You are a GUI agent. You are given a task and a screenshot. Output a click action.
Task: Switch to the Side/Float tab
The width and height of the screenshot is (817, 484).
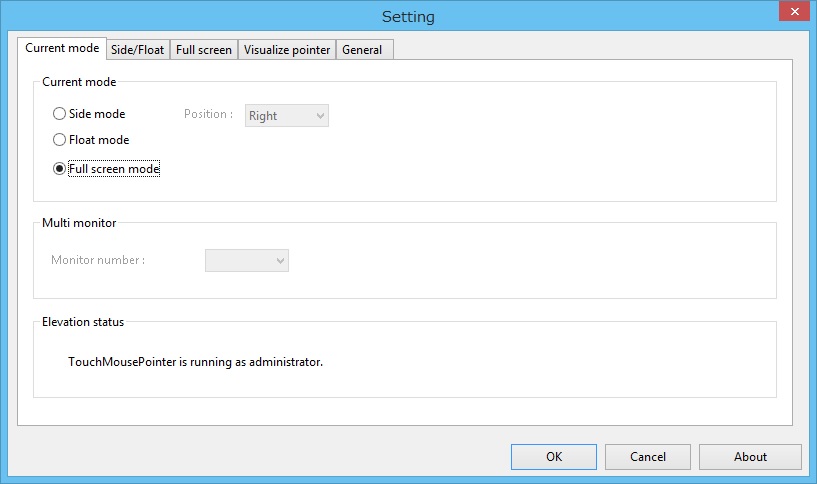tap(137, 50)
